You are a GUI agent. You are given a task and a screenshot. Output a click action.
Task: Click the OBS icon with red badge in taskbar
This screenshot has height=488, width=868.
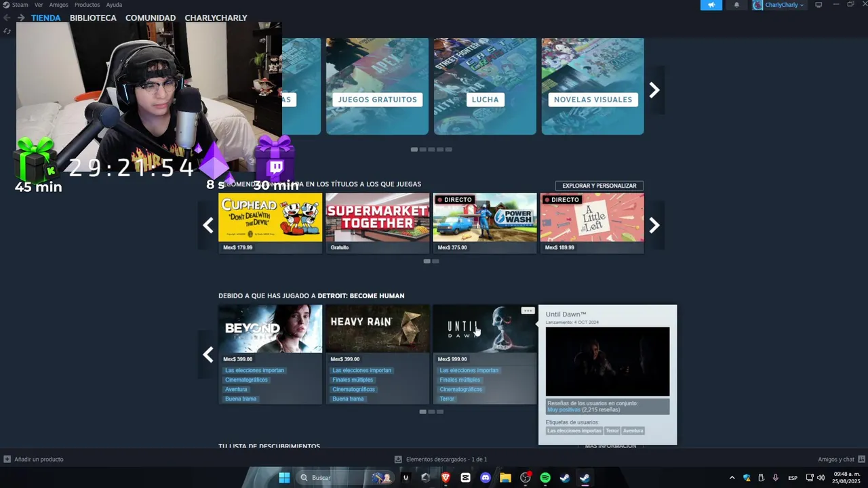[x=526, y=478]
